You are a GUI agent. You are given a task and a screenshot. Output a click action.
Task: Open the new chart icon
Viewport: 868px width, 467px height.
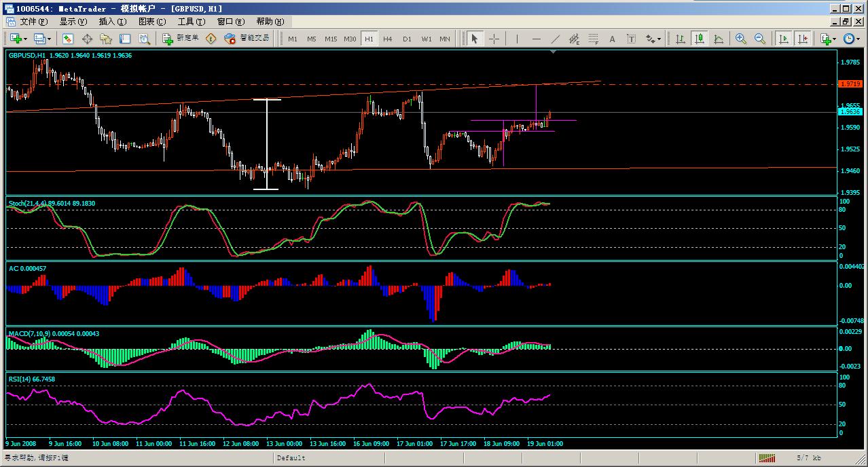point(15,39)
